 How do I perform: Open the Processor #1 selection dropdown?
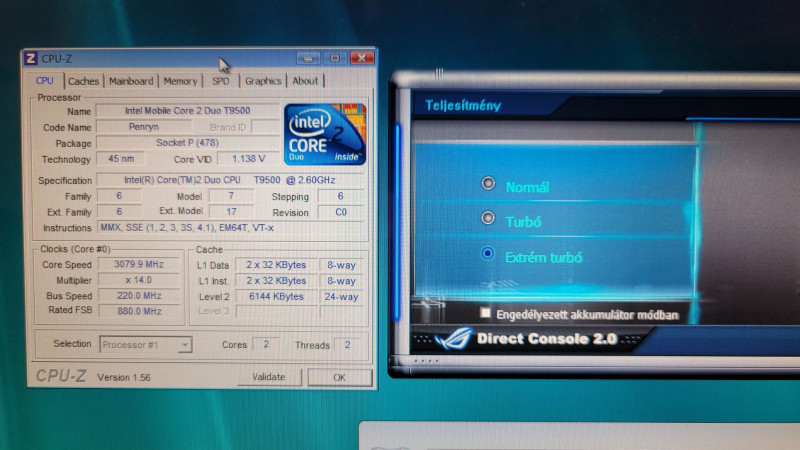(x=145, y=345)
